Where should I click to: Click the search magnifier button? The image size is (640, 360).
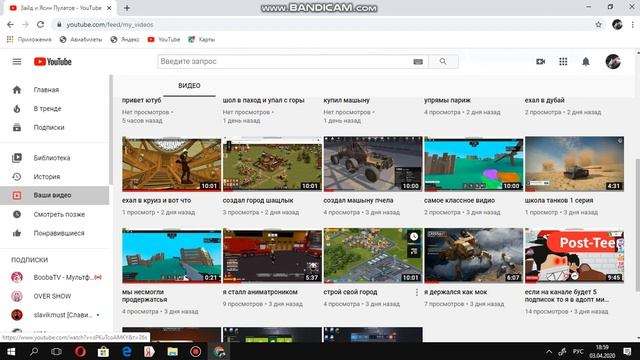(443, 62)
